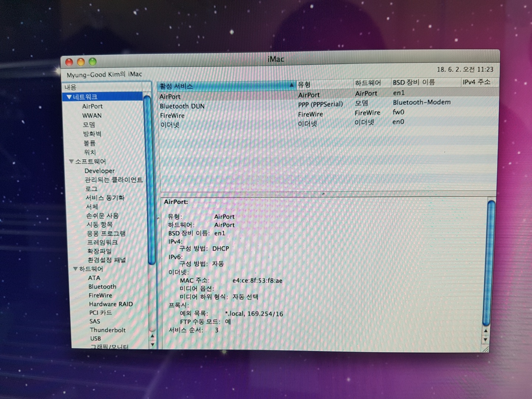Collapse the 네트워크 disclosure triangle
This screenshot has width=532, height=399.
69,97
